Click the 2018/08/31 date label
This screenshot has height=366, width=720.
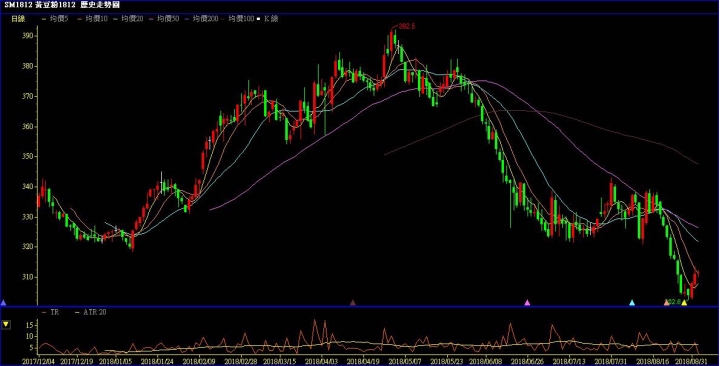pyautogui.click(x=691, y=362)
